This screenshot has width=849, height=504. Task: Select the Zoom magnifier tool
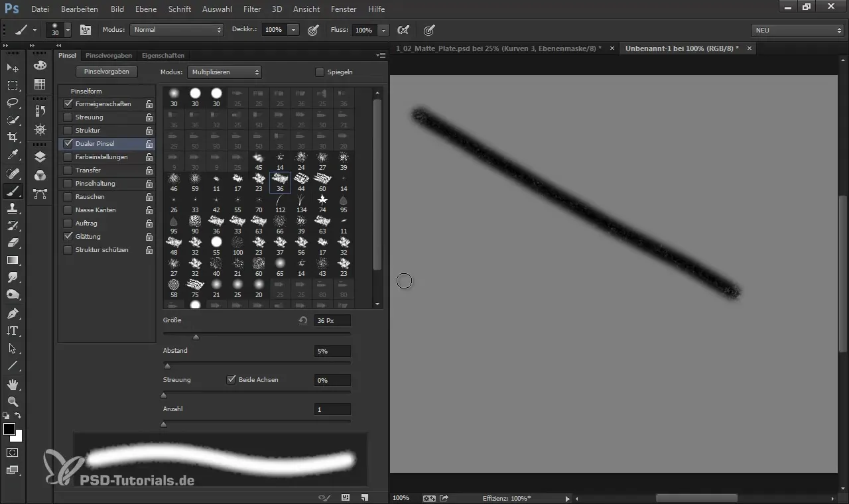click(13, 401)
